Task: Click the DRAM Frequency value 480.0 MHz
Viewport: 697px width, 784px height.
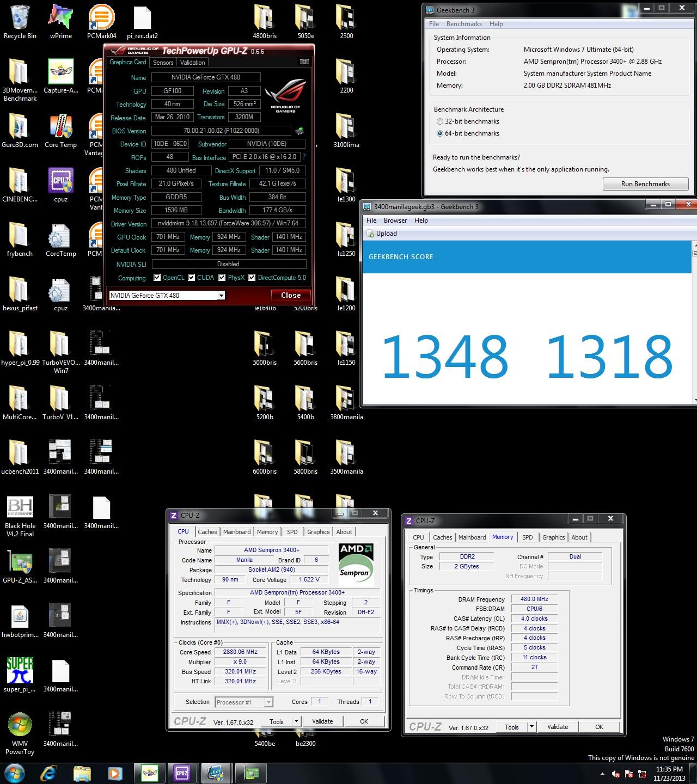Action: tap(534, 599)
